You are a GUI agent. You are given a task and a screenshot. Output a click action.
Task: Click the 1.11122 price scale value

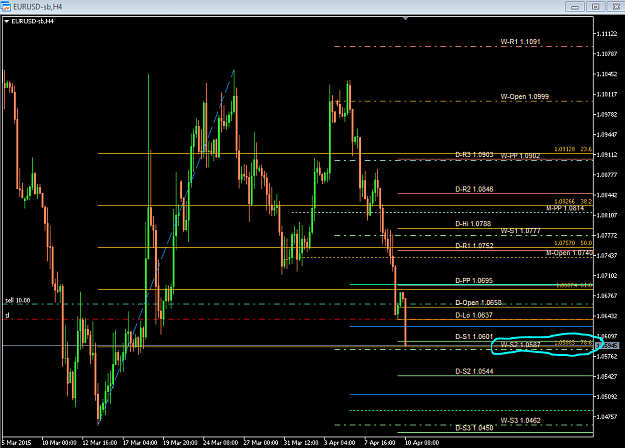(x=607, y=34)
